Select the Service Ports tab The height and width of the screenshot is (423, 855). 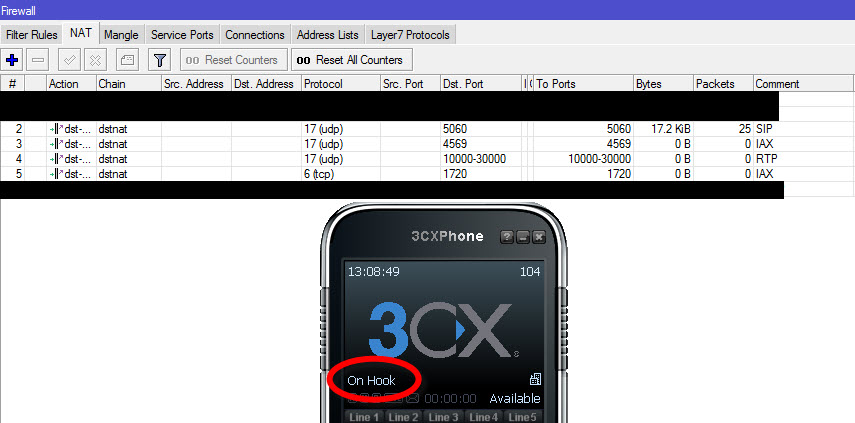click(182, 35)
